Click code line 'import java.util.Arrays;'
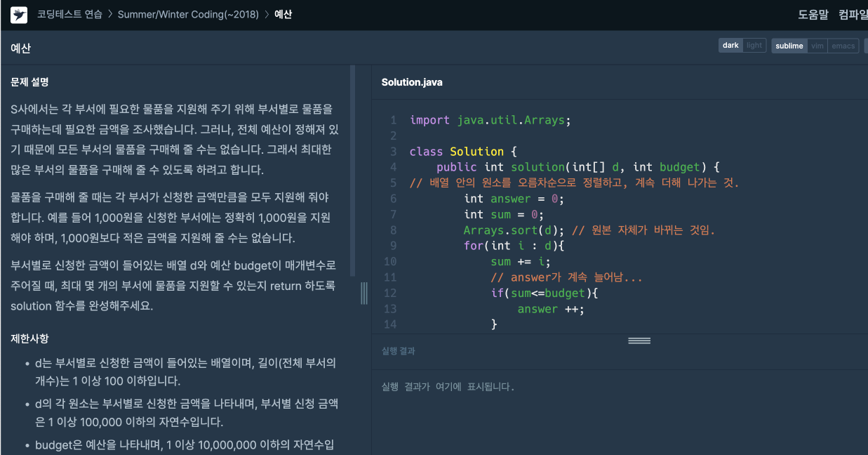Image resolution: width=868 pixels, height=455 pixels. (490, 120)
